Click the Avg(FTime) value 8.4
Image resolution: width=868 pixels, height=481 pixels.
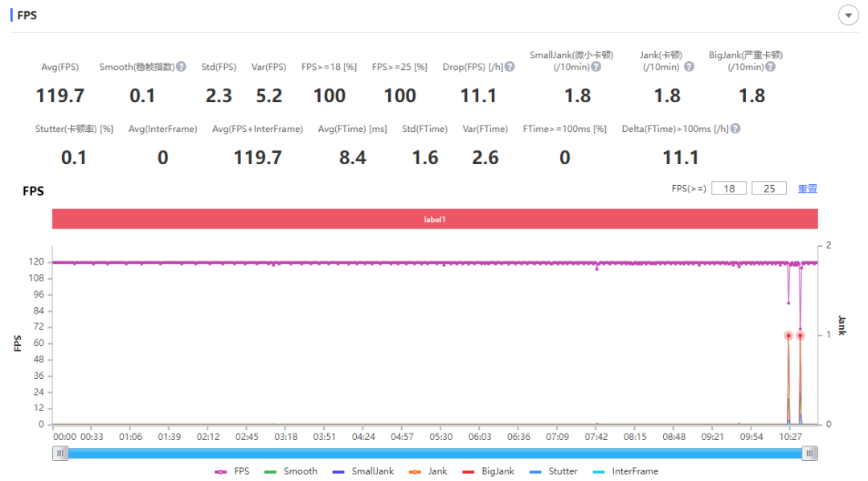pyautogui.click(x=353, y=158)
